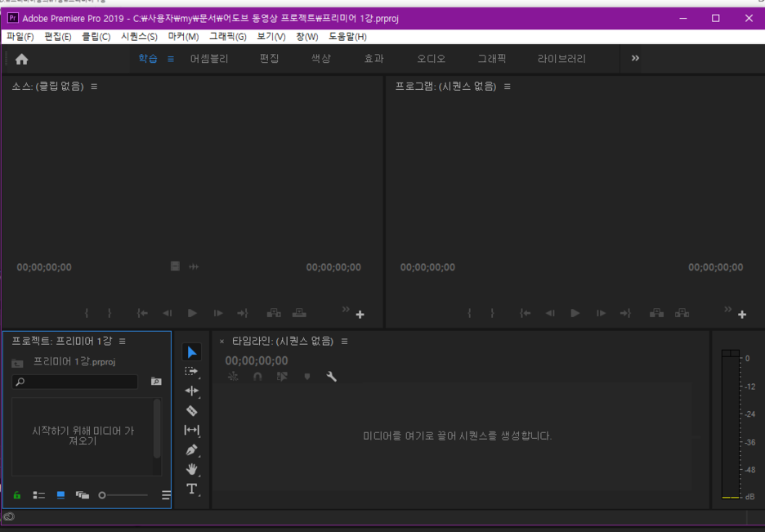The height and width of the screenshot is (532, 765).
Task: Select the Slip tool
Action: click(192, 430)
